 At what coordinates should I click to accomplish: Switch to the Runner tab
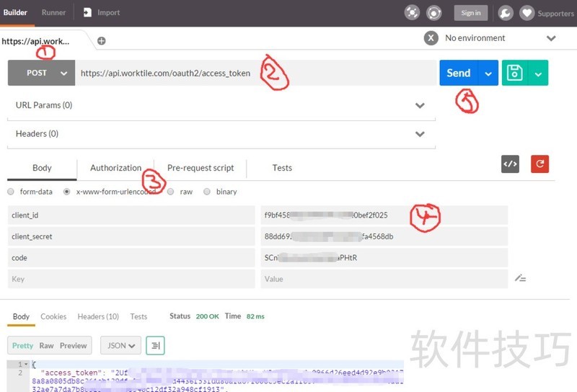[53, 12]
